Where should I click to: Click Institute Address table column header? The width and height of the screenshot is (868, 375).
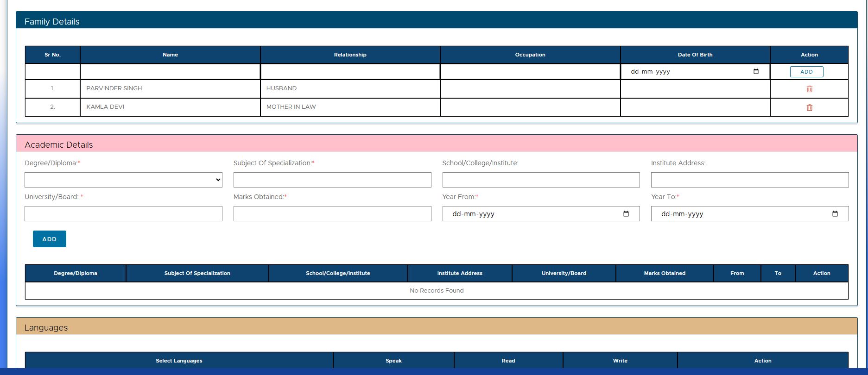(x=460, y=273)
